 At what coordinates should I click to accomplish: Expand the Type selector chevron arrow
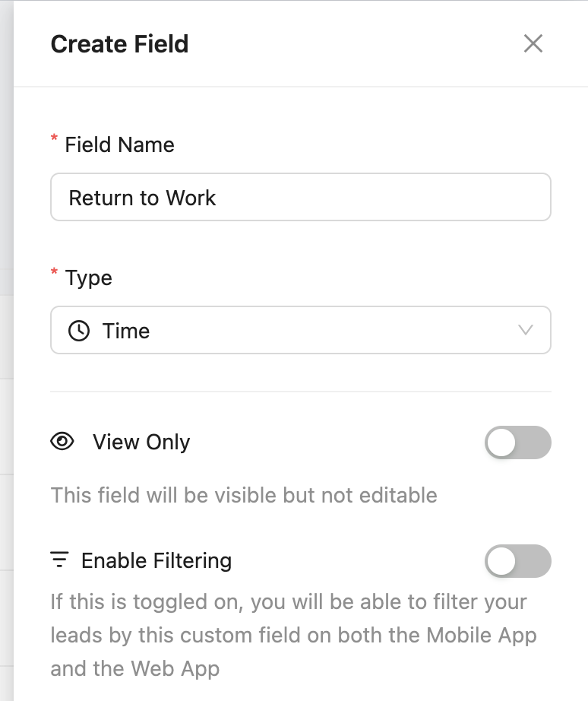pyautogui.click(x=525, y=331)
